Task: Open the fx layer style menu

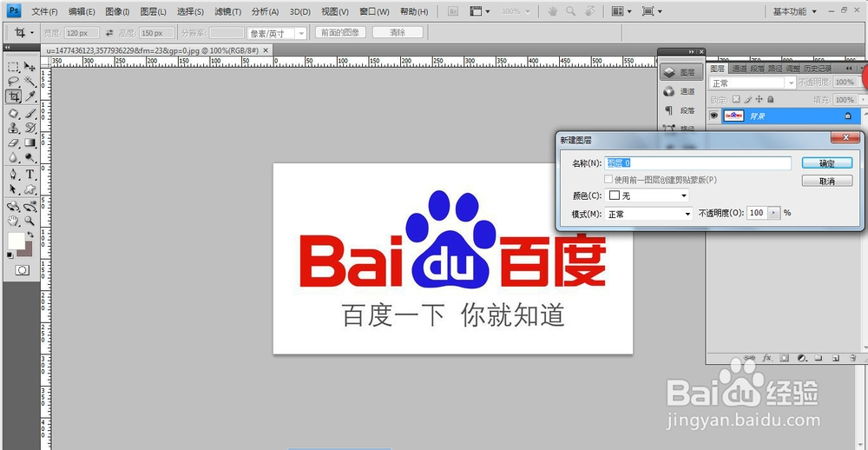Action: click(x=767, y=358)
